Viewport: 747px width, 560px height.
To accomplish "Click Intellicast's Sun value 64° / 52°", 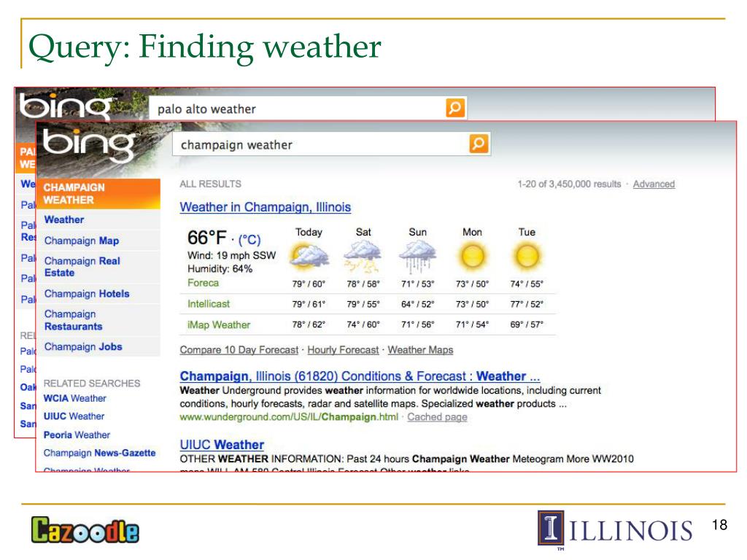I will tap(417, 304).
